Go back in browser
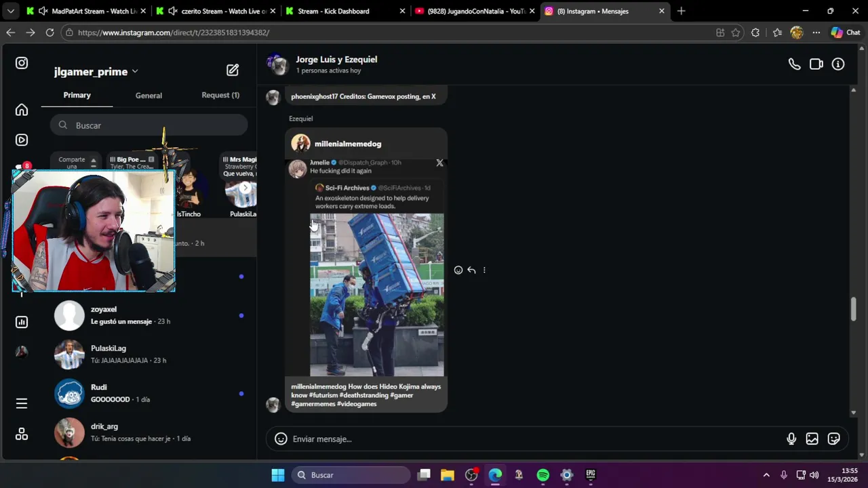The width and height of the screenshot is (868, 488). click(x=10, y=33)
